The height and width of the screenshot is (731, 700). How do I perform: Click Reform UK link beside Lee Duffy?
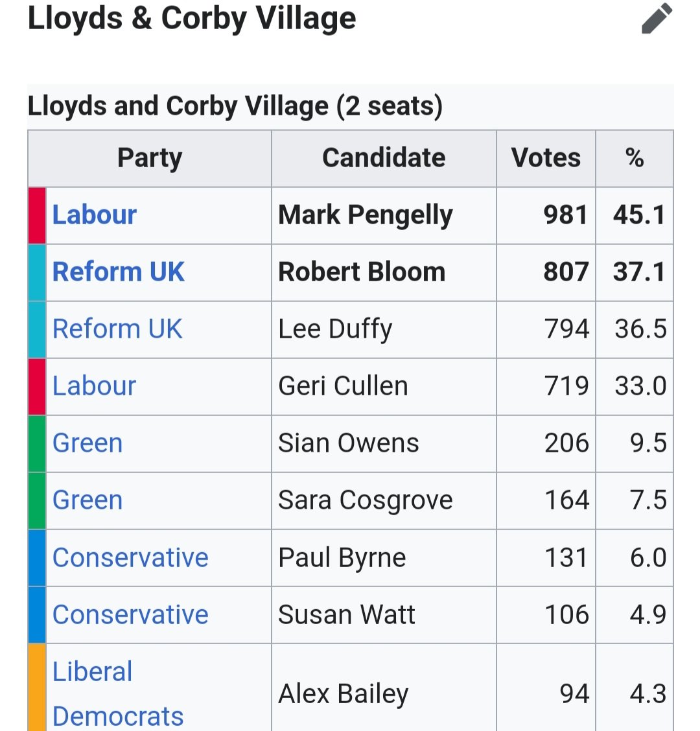tap(117, 329)
